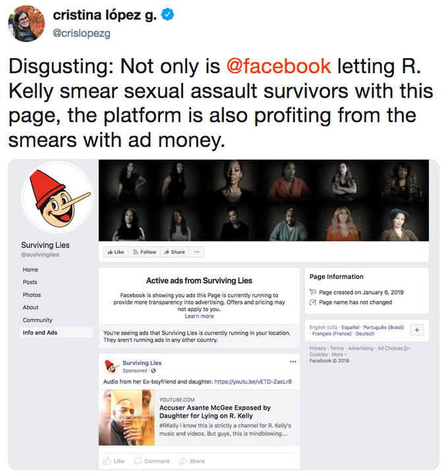Image resolution: width=448 pixels, height=476 pixels.
Task: Click the Twitter verified badge icon
Action: [x=167, y=15]
